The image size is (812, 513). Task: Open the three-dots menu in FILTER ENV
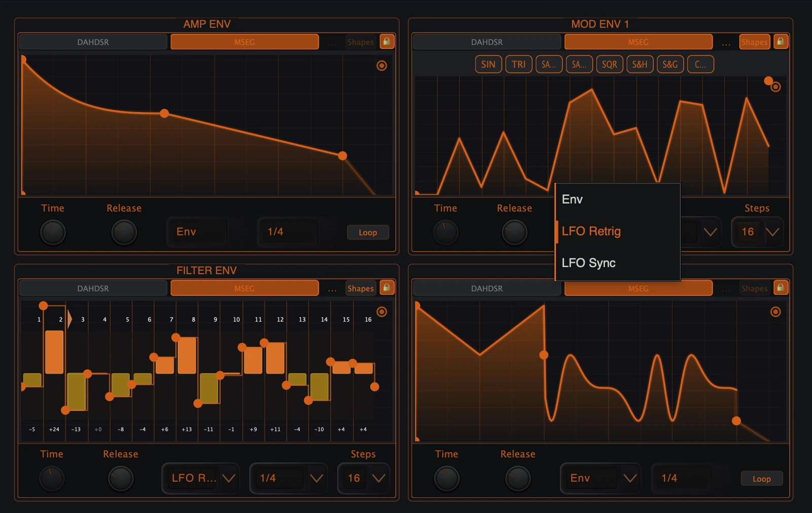point(332,289)
